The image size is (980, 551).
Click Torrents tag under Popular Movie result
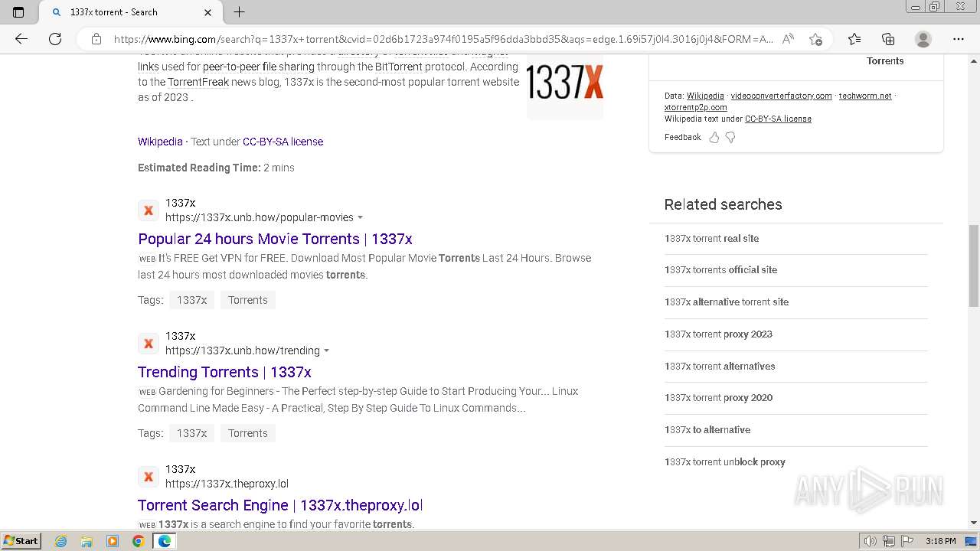(x=248, y=300)
